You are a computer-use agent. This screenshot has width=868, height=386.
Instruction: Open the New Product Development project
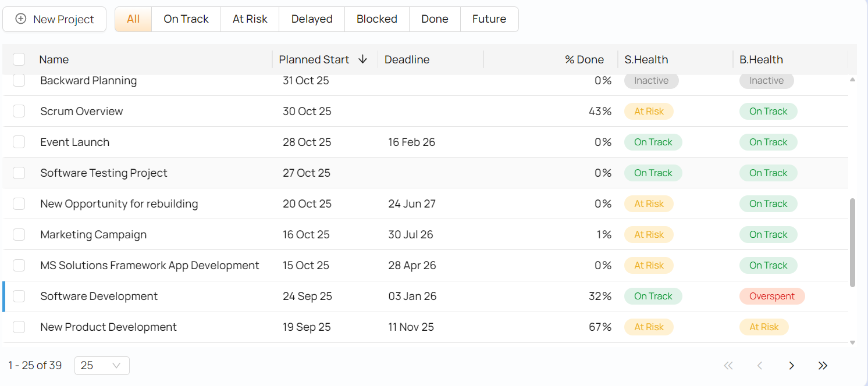(109, 327)
